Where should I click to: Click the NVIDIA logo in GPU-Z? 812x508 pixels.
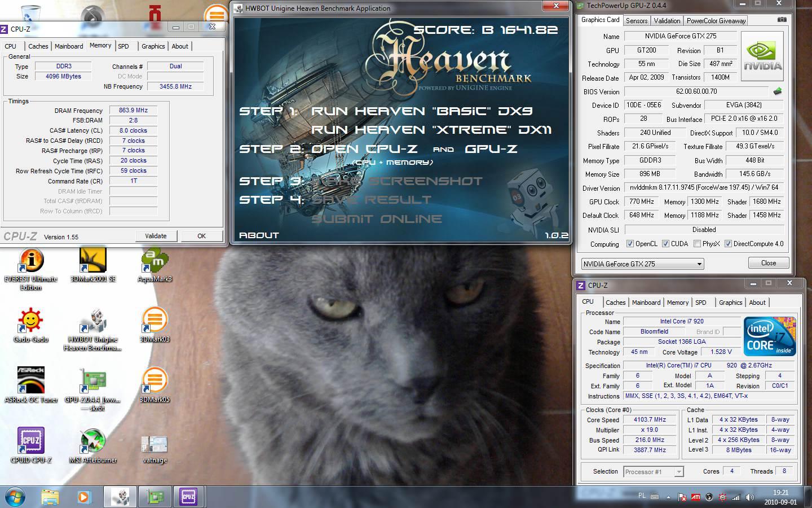point(762,57)
